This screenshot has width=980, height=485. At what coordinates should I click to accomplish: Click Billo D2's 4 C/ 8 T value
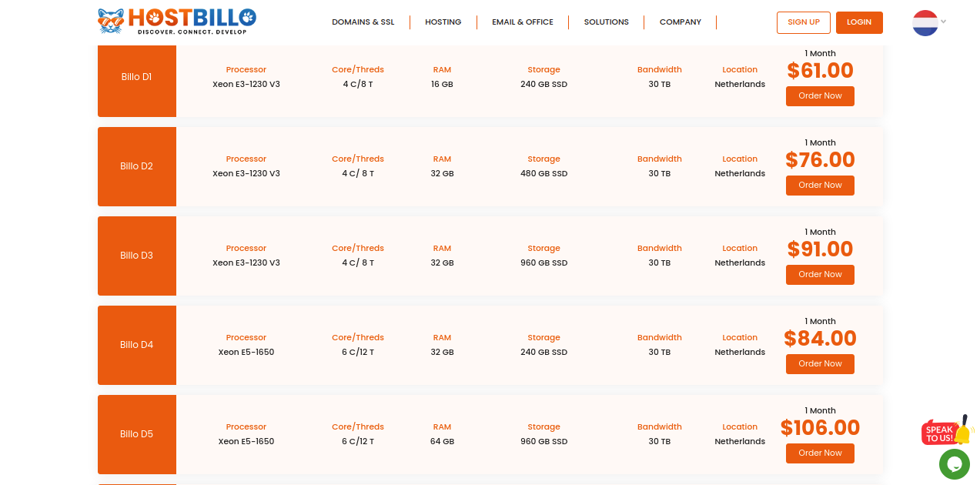click(x=358, y=173)
